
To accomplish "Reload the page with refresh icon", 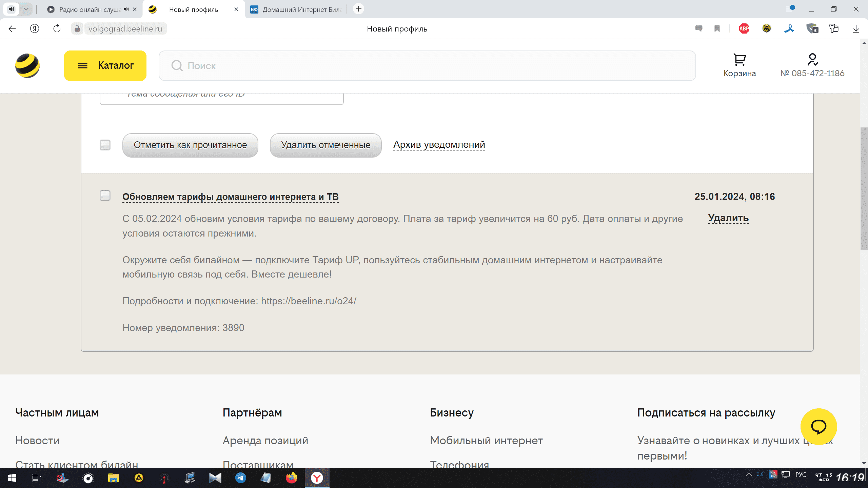I will click(57, 29).
